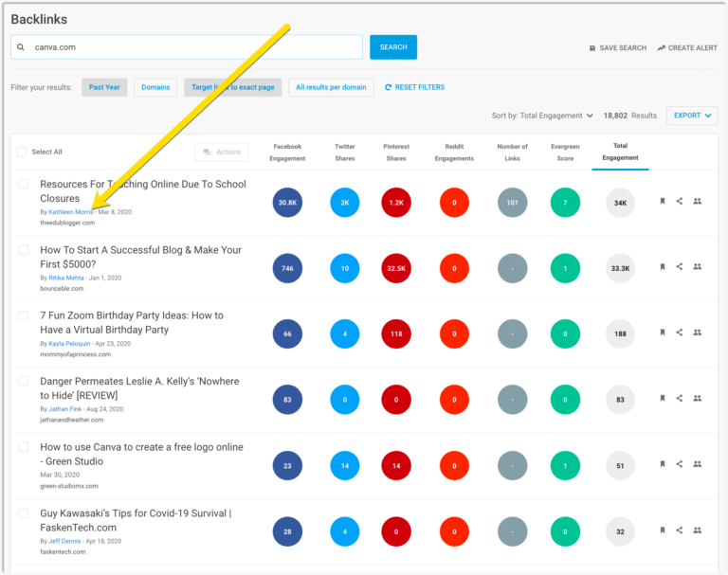
Task: Open author Kayla Peloquin link
Action: (x=69, y=344)
